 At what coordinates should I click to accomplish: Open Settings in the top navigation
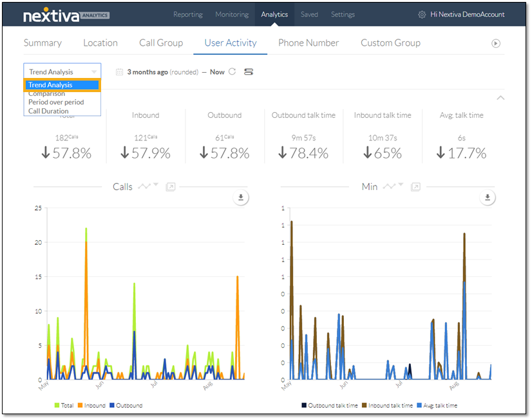[x=343, y=15]
